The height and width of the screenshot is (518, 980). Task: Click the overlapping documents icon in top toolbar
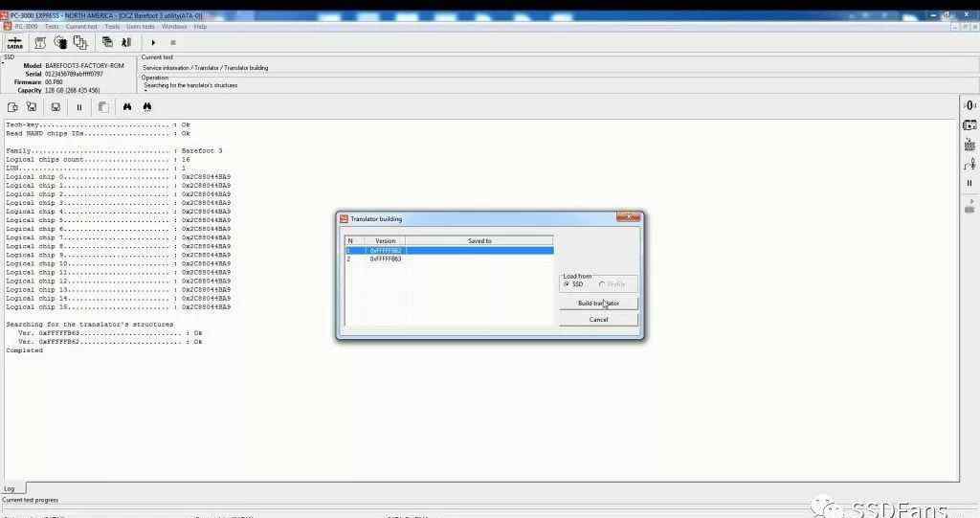click(80, 42)
